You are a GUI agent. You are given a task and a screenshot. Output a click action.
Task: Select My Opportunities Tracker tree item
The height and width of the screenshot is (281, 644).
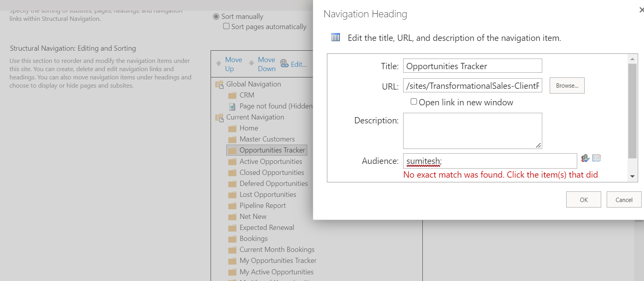pyautogui.click(x=278, y=261)
